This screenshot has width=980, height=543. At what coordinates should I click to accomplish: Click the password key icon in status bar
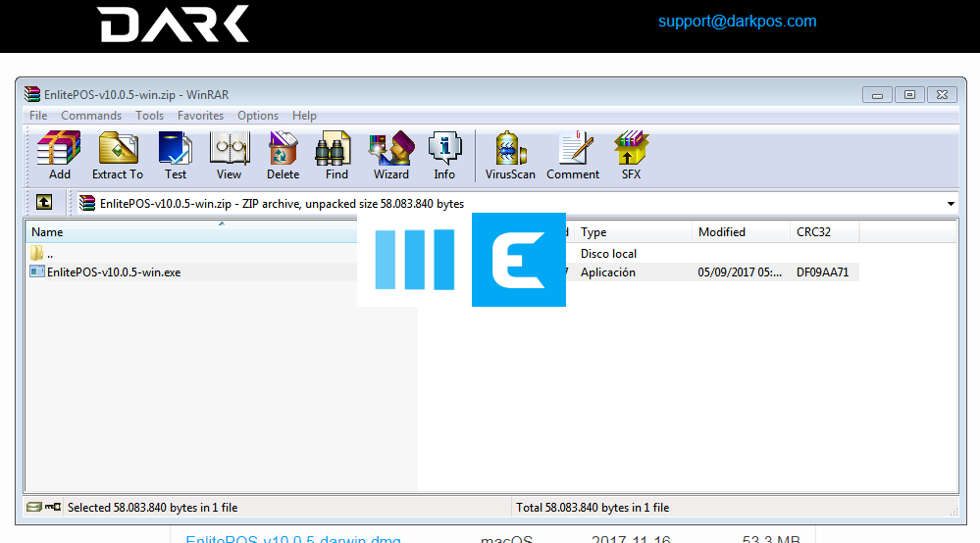click(53, 507)
